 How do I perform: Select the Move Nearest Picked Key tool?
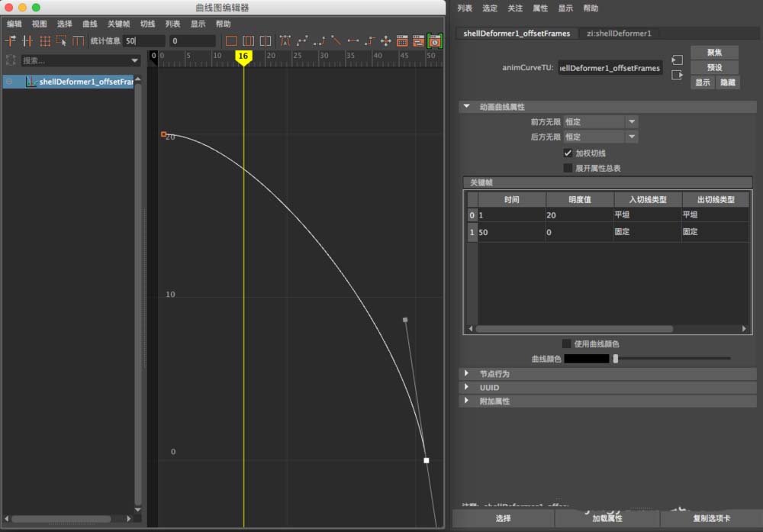tap(10, 41)
